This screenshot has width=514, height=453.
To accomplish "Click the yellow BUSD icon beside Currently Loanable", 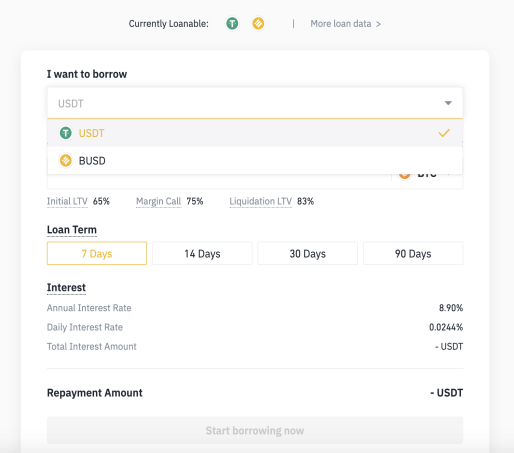I will point(258,24).
